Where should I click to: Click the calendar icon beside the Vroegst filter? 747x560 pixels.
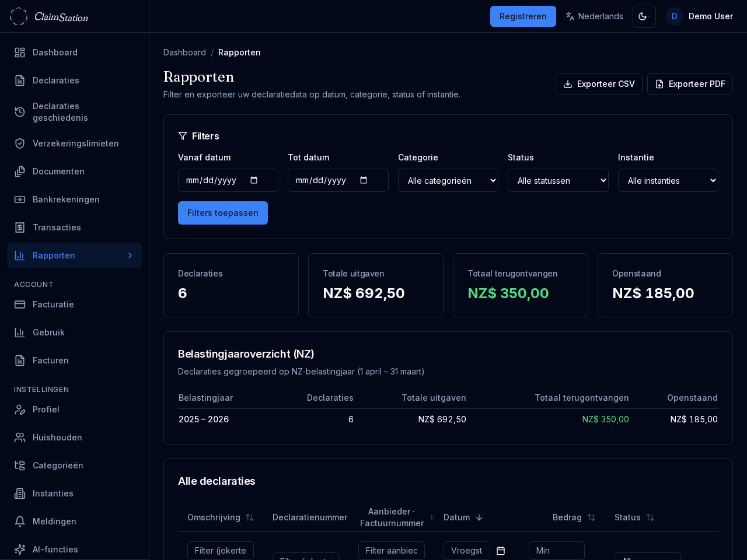(x=501, y=551)
